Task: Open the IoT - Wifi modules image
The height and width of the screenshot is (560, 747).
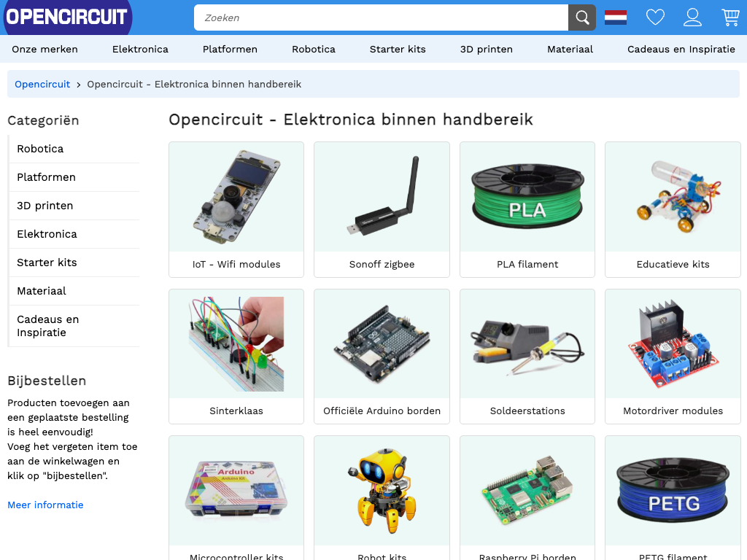Action: 236,197
